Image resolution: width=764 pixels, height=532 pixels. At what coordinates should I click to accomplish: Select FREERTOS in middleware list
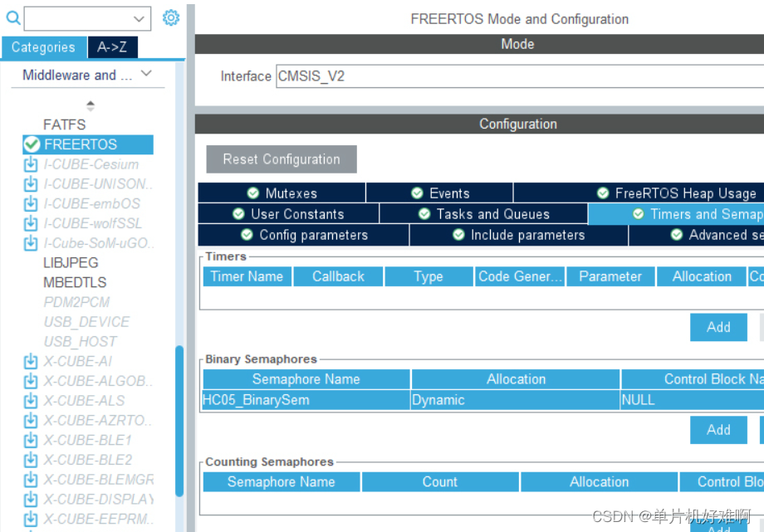88,144
